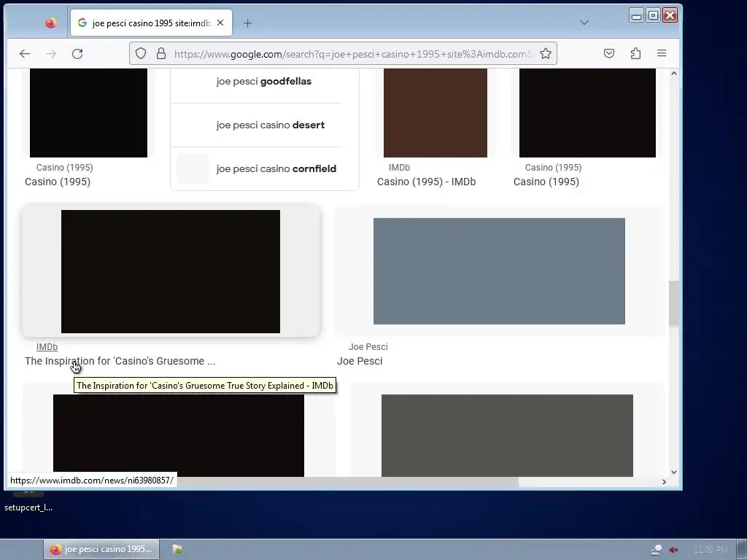Click the taskbar clock
Image resolution: width=747 pixels, height=560 pixels.
pyautogui.click(x=711, y=550)
